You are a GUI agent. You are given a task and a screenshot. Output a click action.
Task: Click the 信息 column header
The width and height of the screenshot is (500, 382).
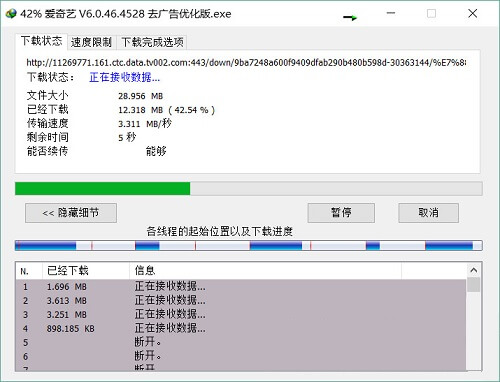(265, 271)
